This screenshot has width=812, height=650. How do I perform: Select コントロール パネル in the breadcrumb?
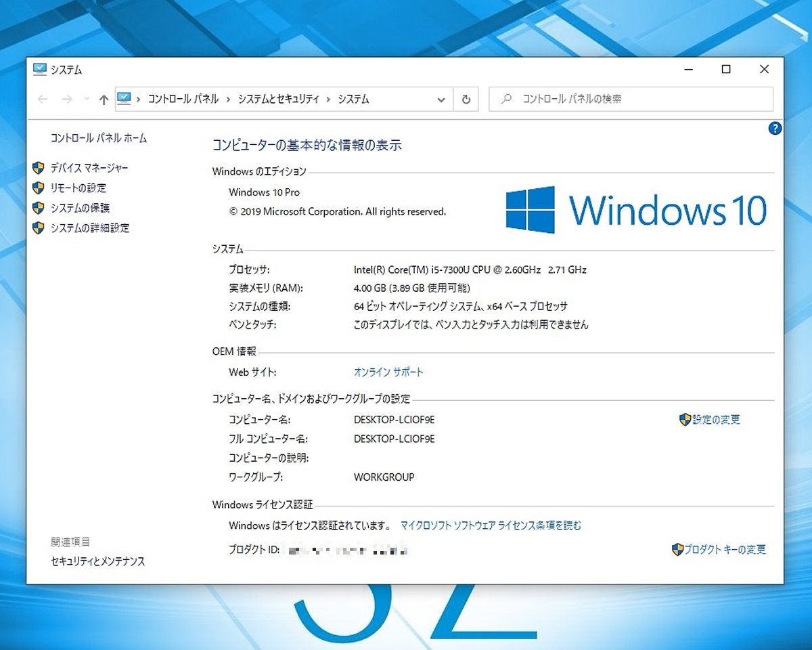pyautogui.click(x=183, y=99)
